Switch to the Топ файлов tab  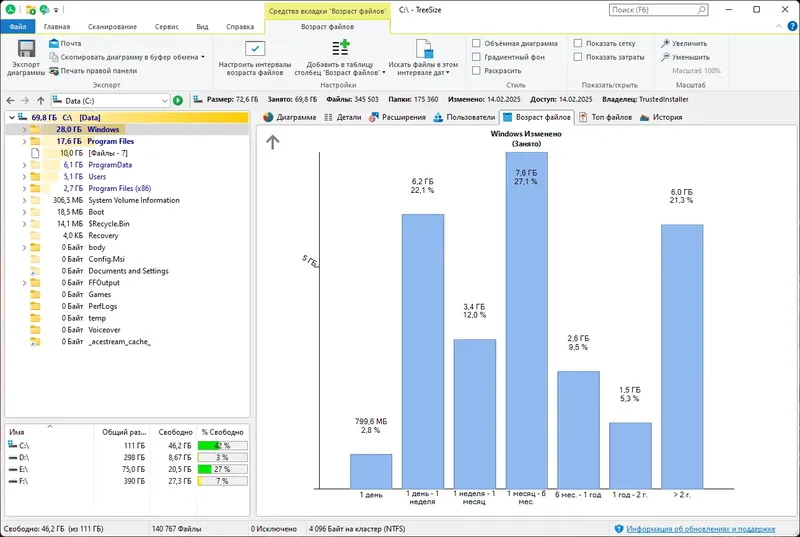pos(605,117)
